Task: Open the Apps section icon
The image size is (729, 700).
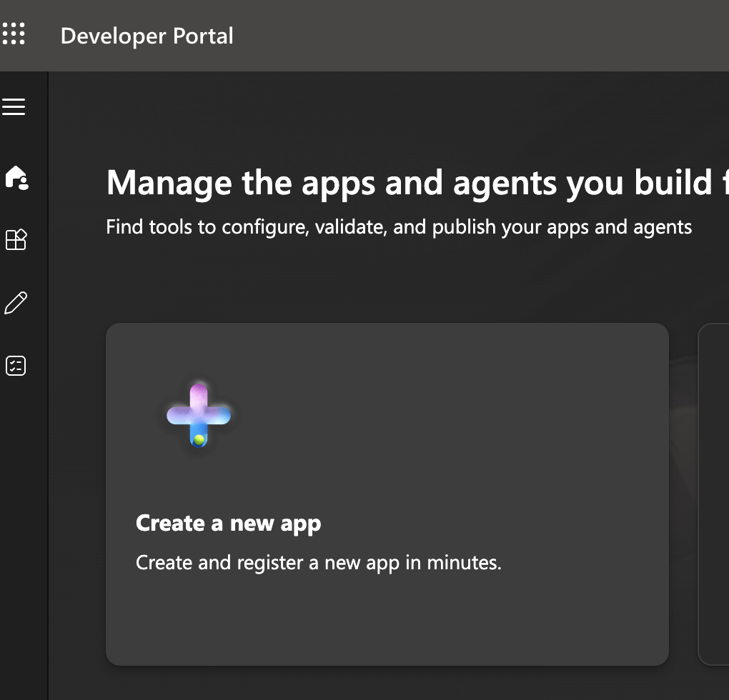Action: click(x=16, y=240)
